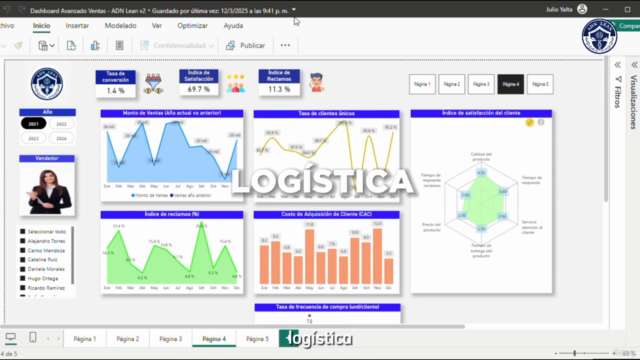Switch to Página 1 bottom page tab

(85, 339)
